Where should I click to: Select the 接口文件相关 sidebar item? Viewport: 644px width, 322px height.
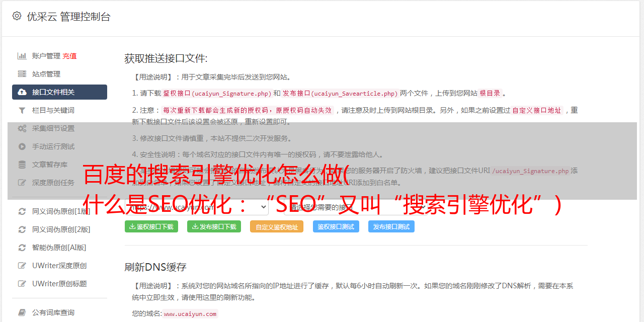(x=59, y=92)
